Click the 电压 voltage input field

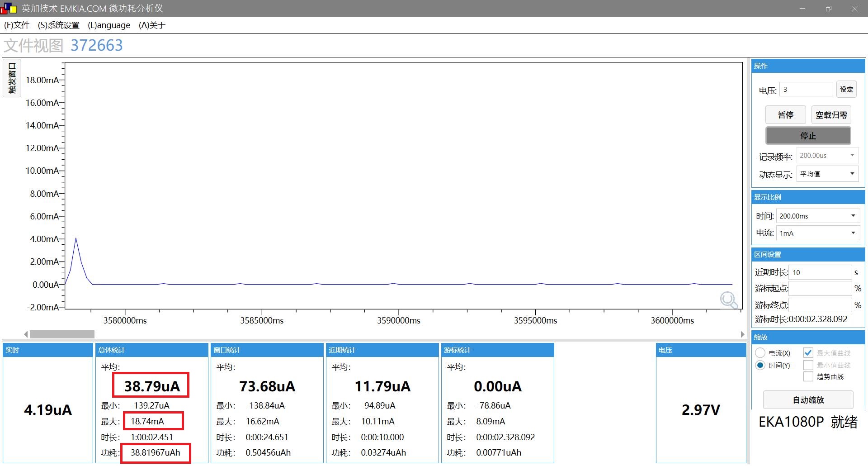[x=806, y=90]
